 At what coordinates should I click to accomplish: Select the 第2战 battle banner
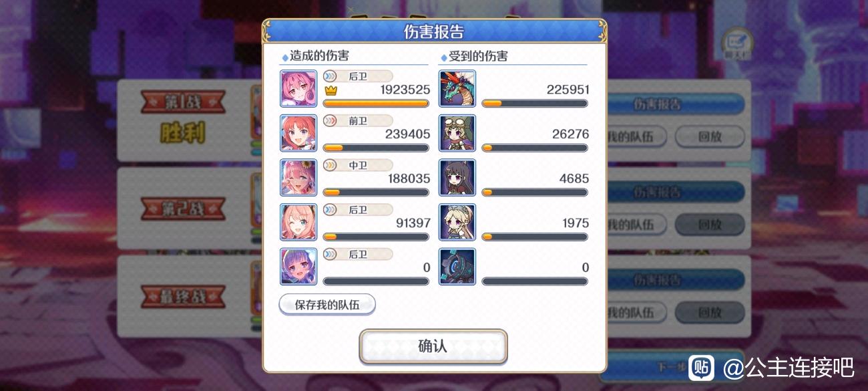(x=183, y=209)
